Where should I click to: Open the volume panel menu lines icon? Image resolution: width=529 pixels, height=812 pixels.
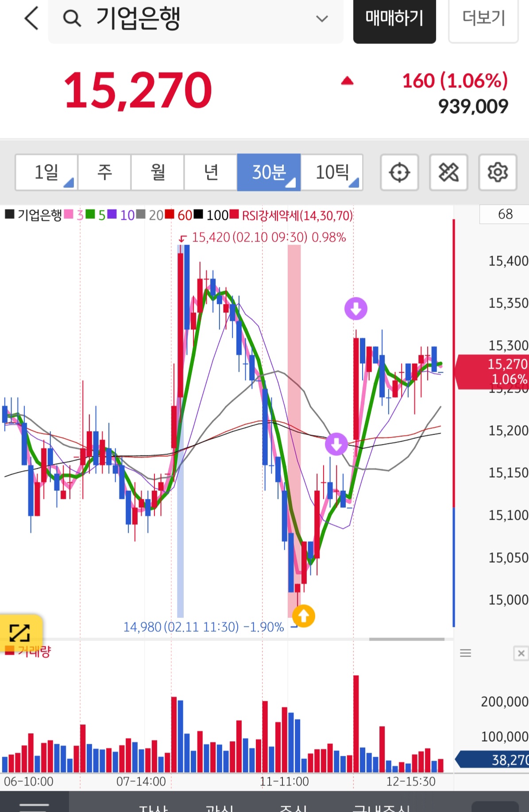(x=465, y=653)
